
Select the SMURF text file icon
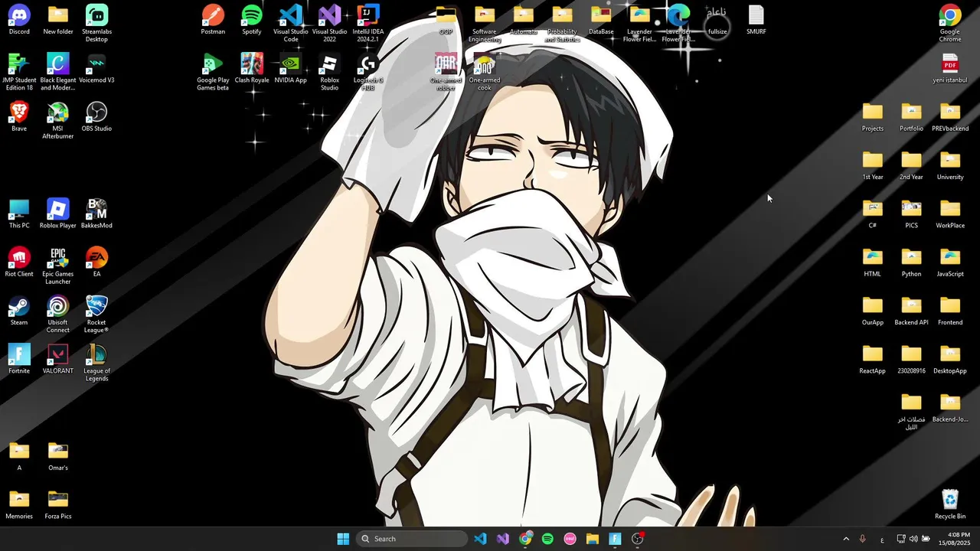(x=756, y=20)
